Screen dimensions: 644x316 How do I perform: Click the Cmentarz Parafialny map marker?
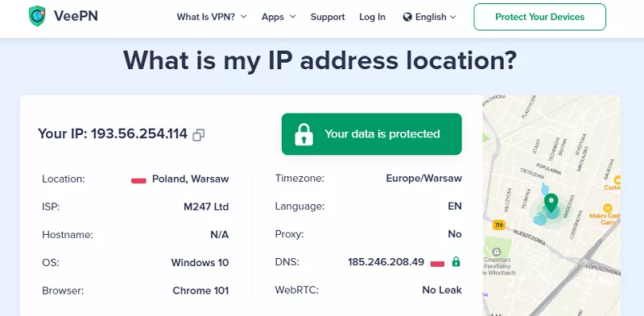coord(496,251)
